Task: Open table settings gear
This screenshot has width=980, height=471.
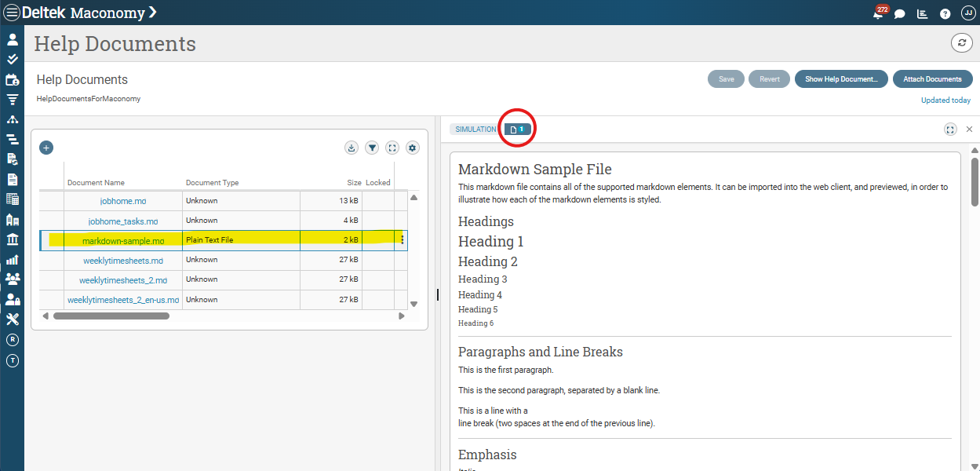Action: [x=413, y=148]
